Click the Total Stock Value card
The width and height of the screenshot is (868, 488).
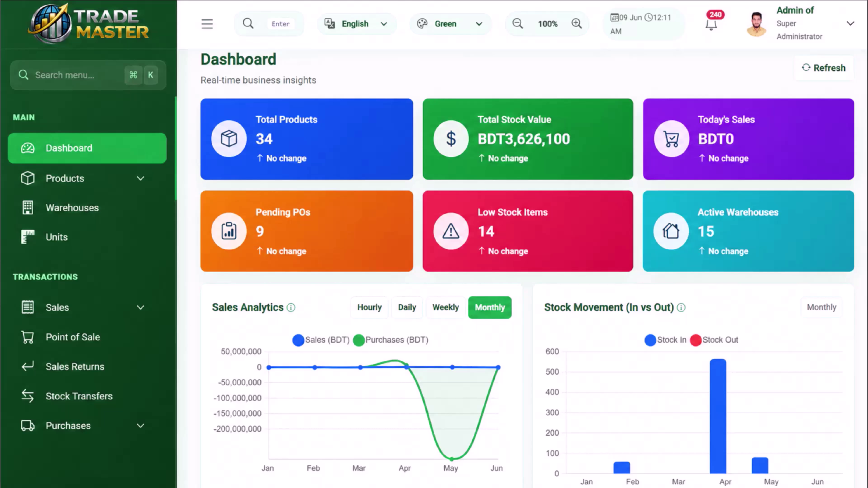[528, 139]
